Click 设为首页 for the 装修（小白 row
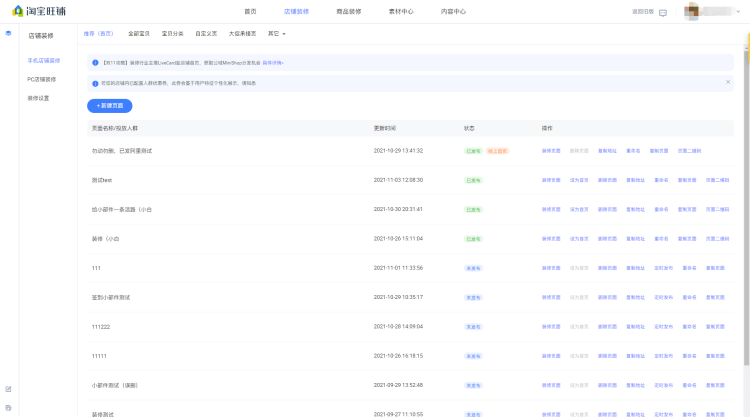The width and height of the screenshot is (750, 417). 579,239
